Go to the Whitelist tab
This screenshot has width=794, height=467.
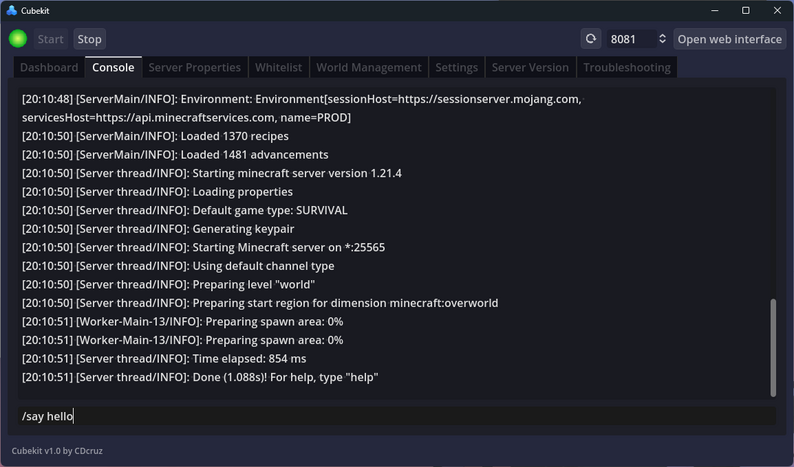click(x=279, y=67)
